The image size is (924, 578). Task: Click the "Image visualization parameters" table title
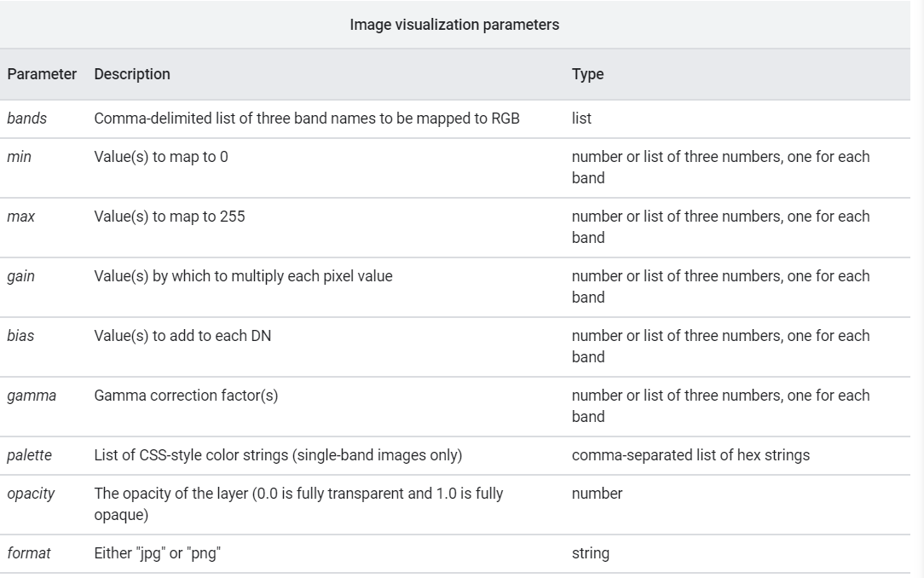[x=454, y=25]
